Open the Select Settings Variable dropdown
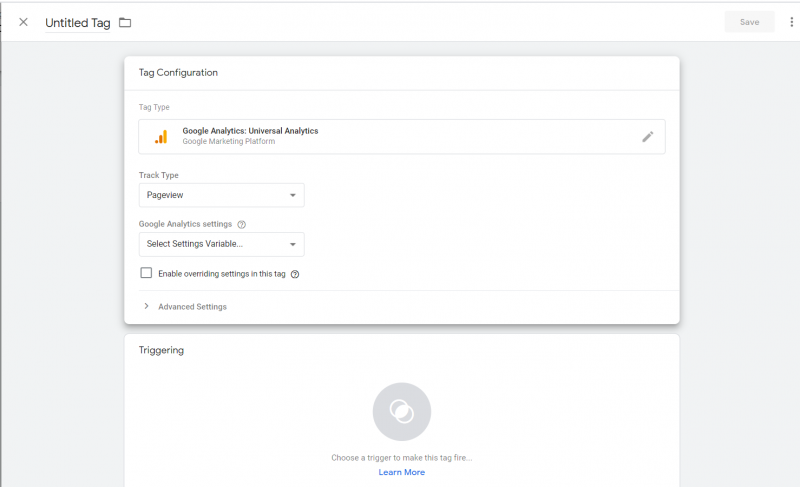 pos(221,244)
